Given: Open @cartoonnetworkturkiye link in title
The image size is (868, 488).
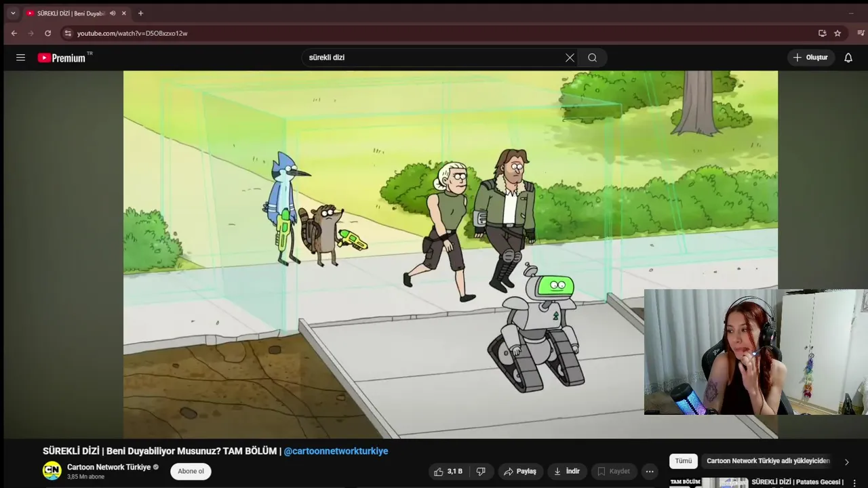Looking at the screenshot, I should point(336,451).
